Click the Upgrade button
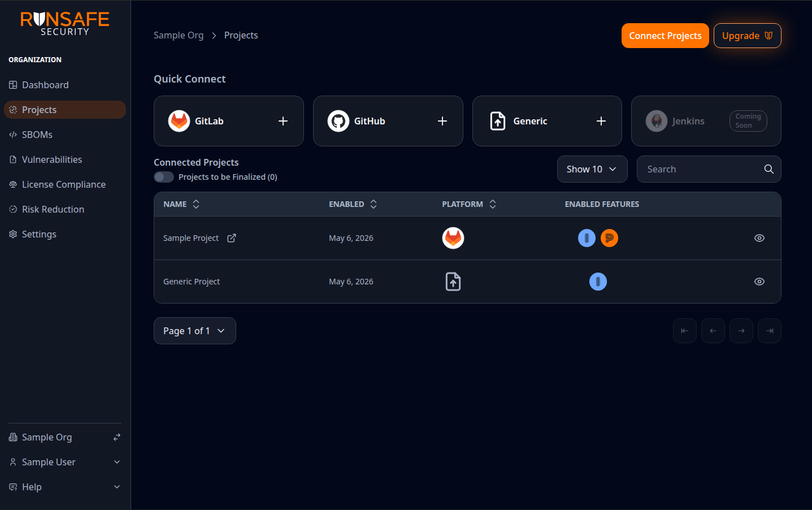The image size is (812, 510). click(747, 36)
